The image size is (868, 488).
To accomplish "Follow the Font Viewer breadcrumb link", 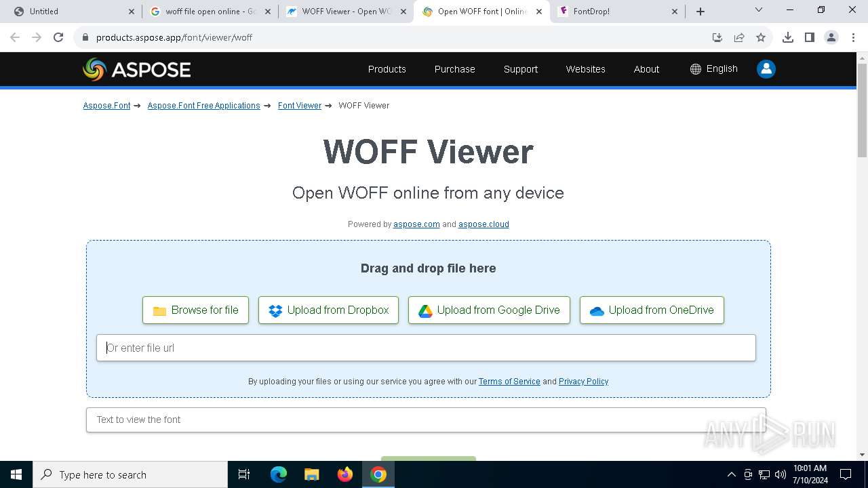I will coord(300,106).
